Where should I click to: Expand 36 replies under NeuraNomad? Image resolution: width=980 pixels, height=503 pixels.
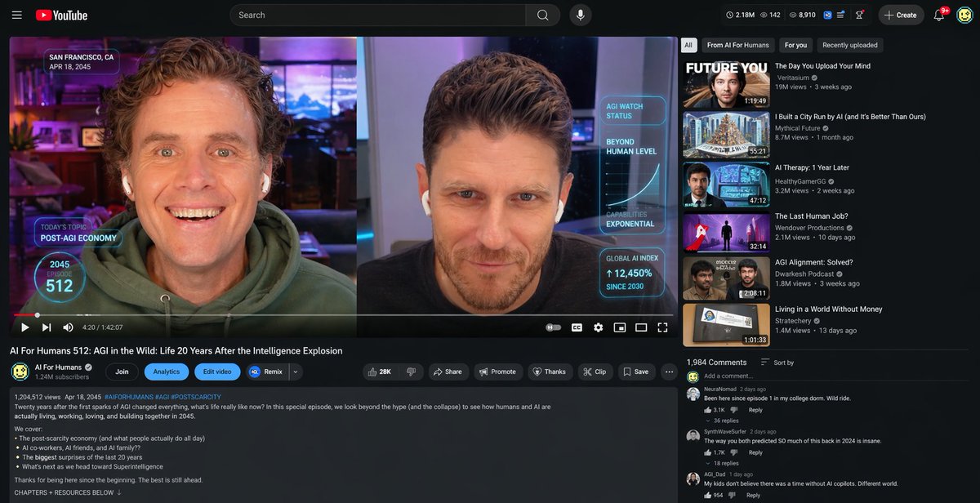pyautogui.click(x=721, y=421)
